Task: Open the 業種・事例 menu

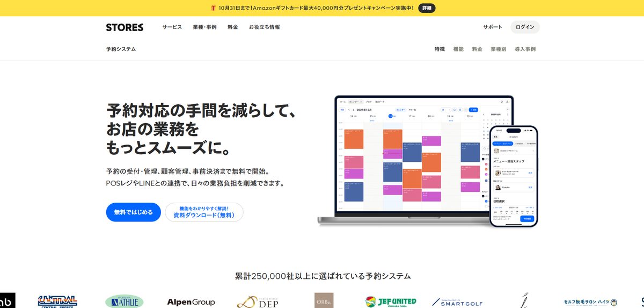Action: pos(205,27)
